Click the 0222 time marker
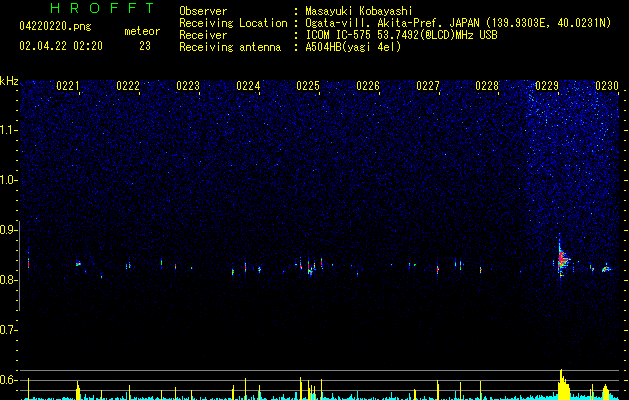 pos(128,86)
